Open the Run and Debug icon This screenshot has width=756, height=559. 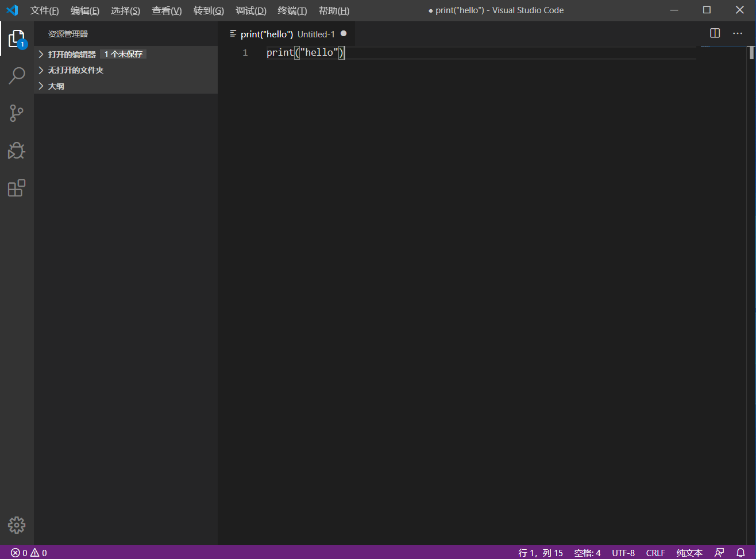pyautogui.click(x=17, y=151)
